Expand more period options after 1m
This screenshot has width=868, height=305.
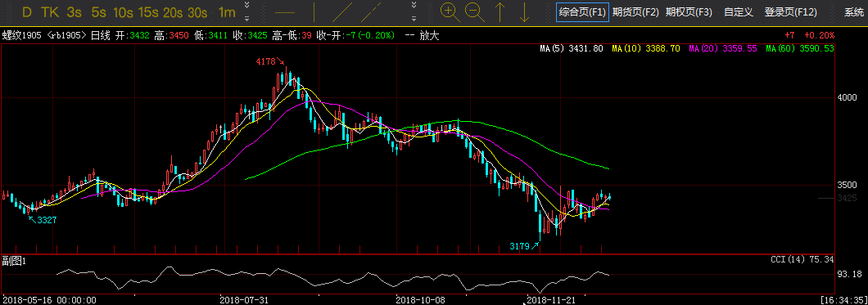247,6
